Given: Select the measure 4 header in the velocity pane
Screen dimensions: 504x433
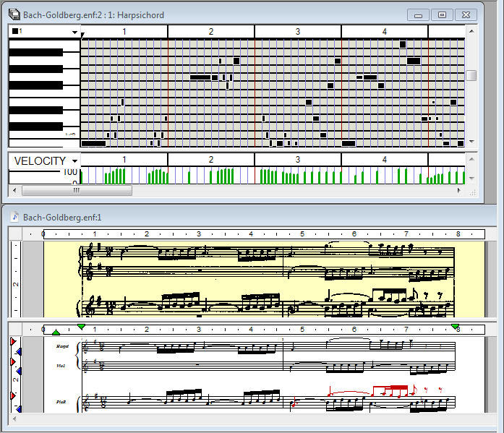Looking at the screenshot, I should [x=385, y=160].
